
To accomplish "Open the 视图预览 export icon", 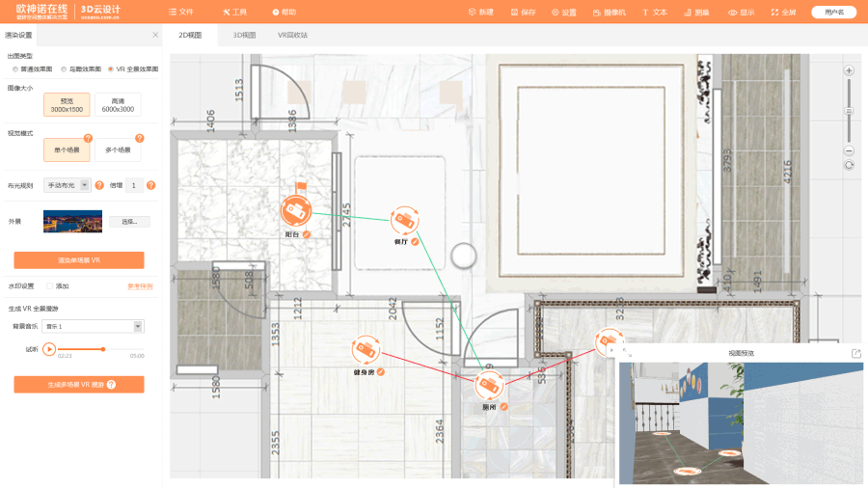I will pos(856,353).
